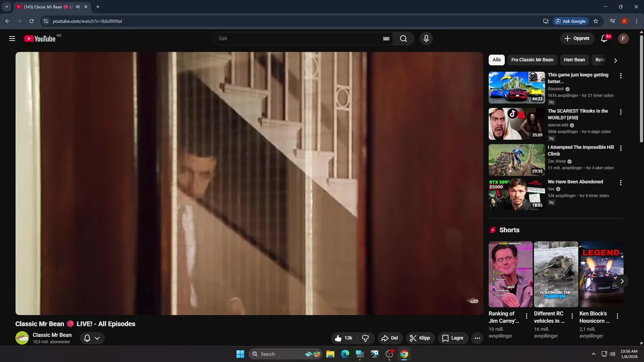Screen dimensions: 644x362
Task: Open the tab search dropdown
Action: (x=7, y=7)
